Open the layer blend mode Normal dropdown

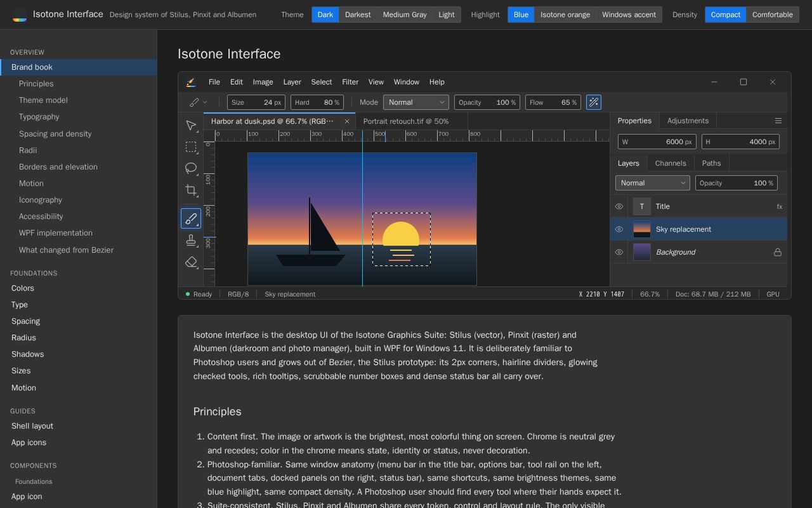click(653, 183)
